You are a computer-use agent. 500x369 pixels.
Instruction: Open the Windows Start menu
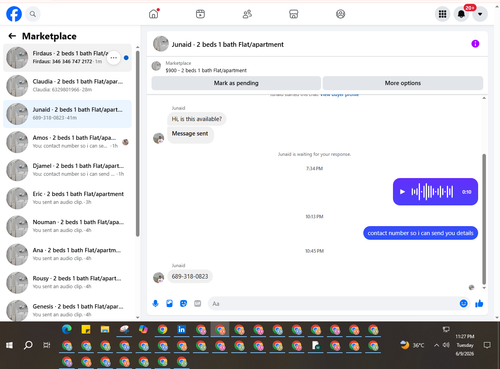click(9, 345)
